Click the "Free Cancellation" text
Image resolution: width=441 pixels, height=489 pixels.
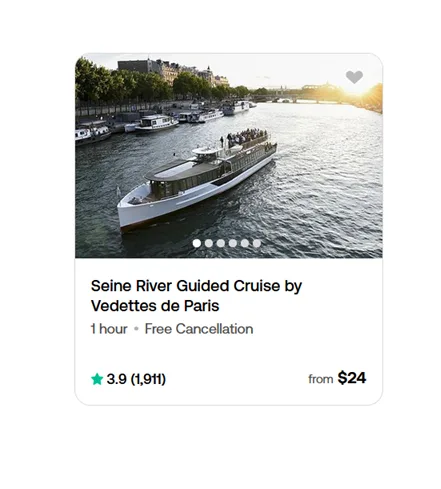click(199, 329)
